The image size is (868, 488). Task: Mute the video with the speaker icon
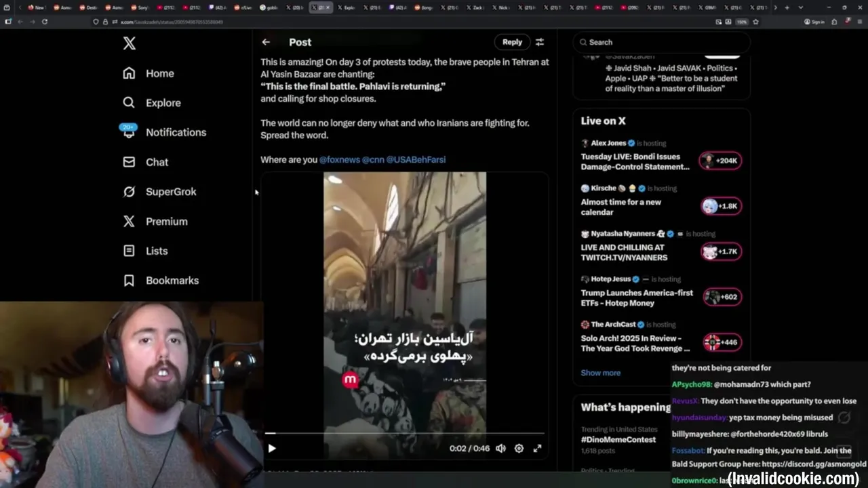click(500, 448)
